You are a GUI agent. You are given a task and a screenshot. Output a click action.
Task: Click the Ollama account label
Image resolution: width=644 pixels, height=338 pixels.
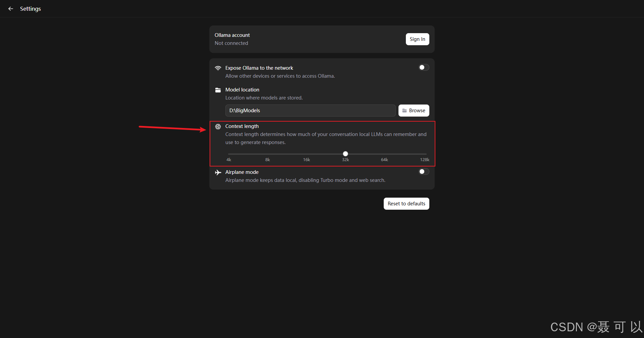coord(232,35)
